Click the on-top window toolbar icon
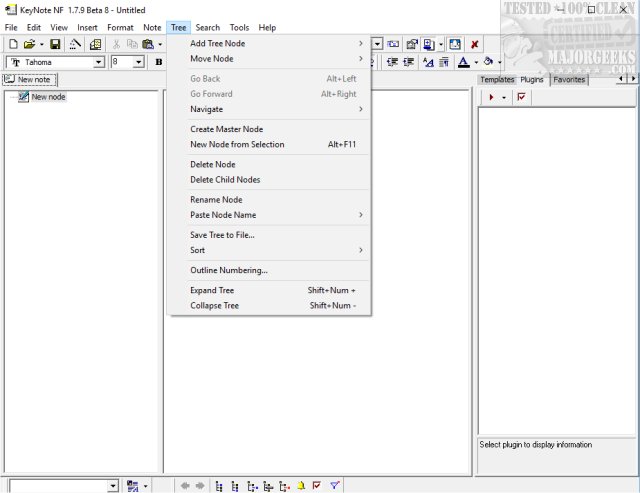Viewport: 640px width, 493px height. [x=455, y=44]
